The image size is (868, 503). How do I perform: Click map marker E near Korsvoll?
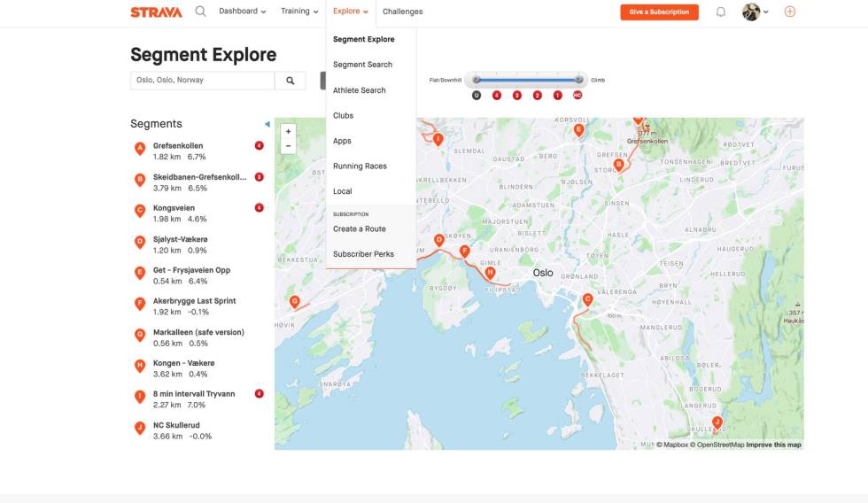coord(579,130)
